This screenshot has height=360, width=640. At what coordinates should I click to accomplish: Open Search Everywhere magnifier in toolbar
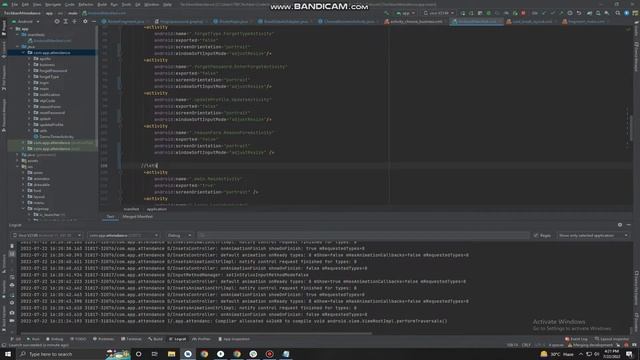[x=618, y=13]
